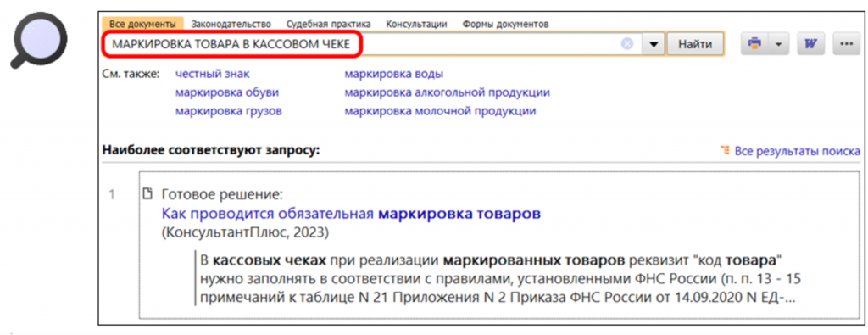Image resolution: width=868 pixels, height=335 pixels.
Task: Open the Формы документов tab
Action: click(506, 25)
